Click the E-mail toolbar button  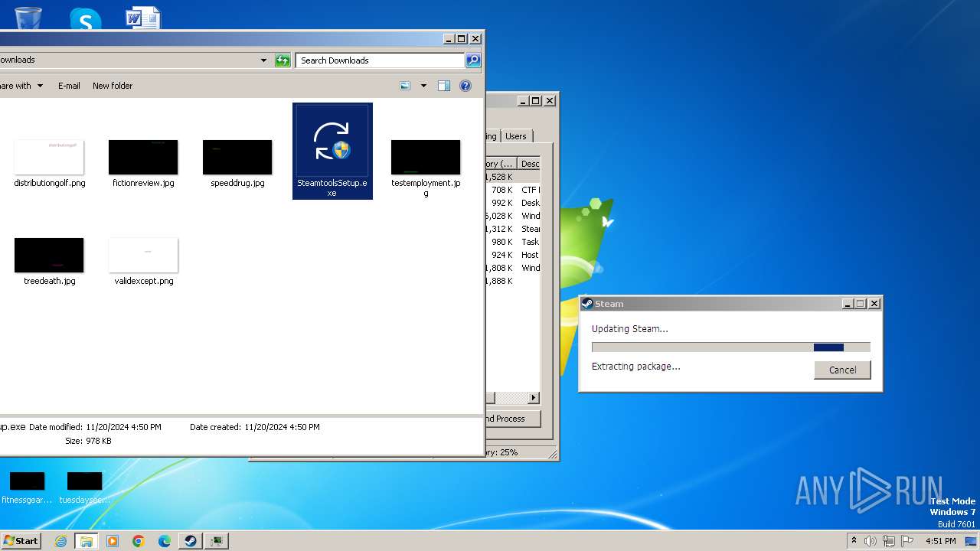point(69,86)
